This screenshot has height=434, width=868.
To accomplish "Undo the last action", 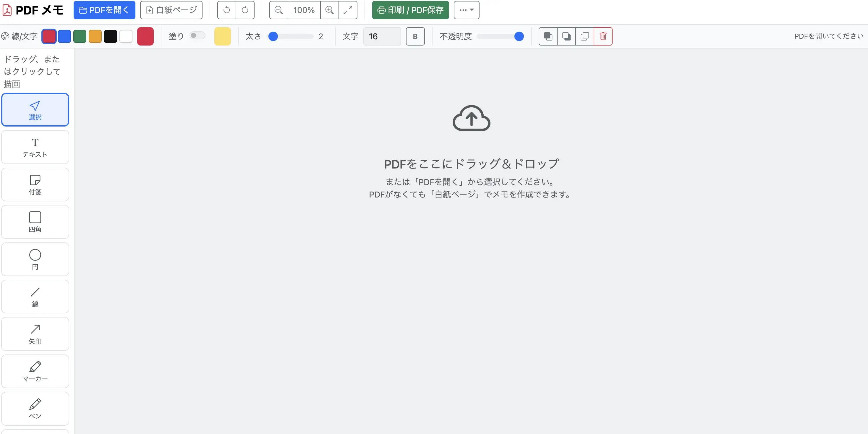I will pos(227,10).
